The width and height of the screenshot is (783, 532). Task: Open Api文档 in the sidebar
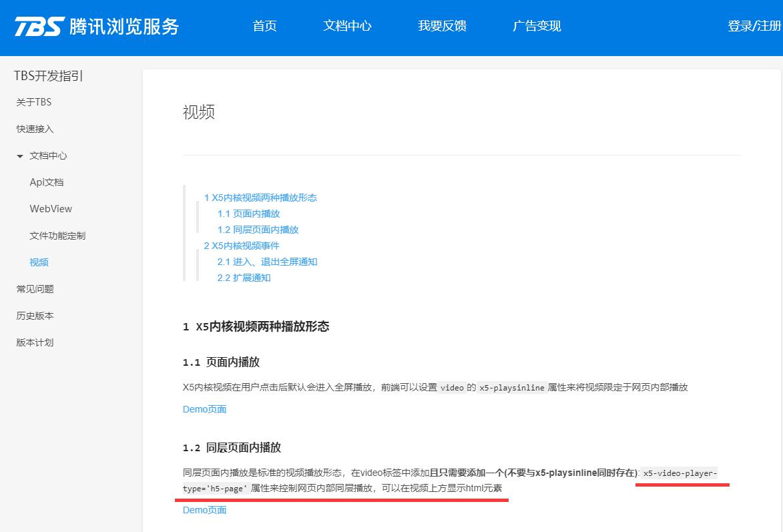pos(47,182)
